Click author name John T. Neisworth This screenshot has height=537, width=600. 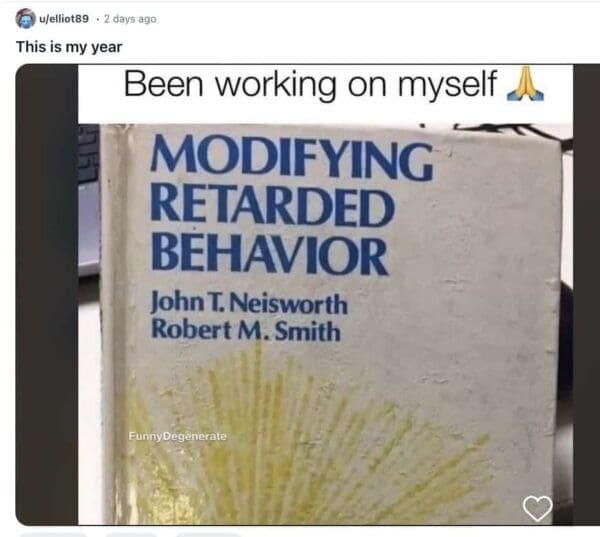tap(249, 304)
